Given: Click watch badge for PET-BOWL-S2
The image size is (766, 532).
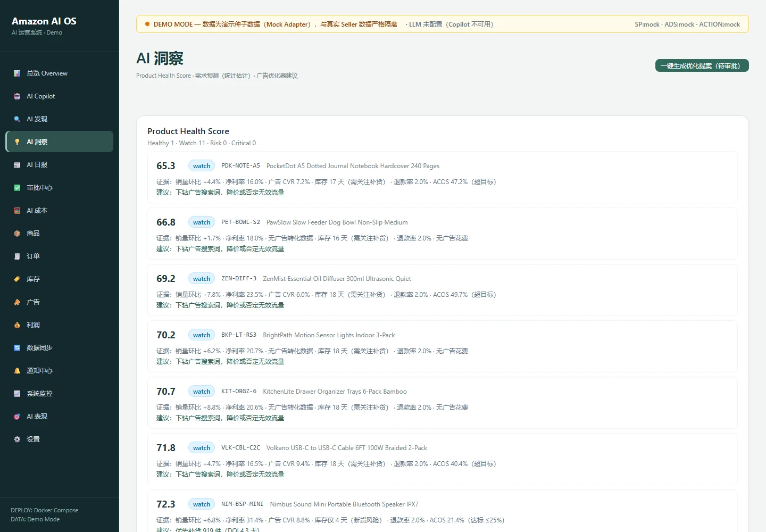Looking at the screenshot, I should click(x=202, y=222).
